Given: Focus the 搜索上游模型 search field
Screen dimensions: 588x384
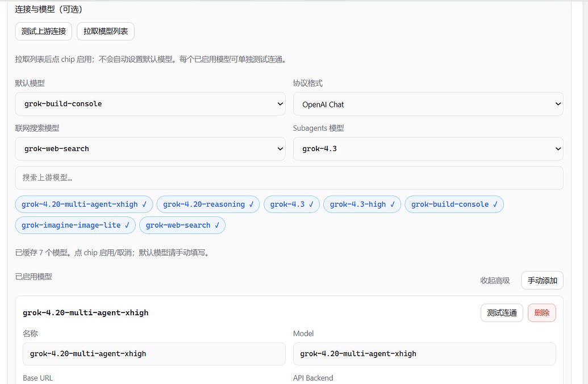Looking at the screenshot, I should tap(289, 178).
